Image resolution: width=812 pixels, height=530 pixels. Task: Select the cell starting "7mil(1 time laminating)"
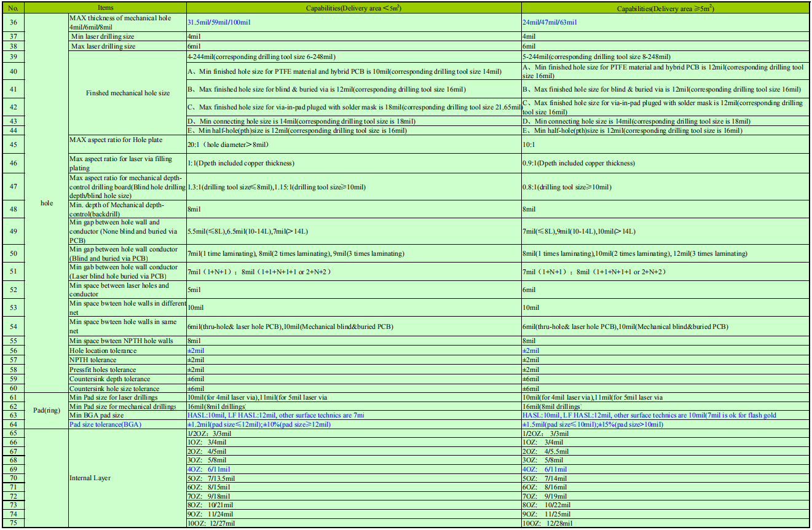(x=353, y=254)
